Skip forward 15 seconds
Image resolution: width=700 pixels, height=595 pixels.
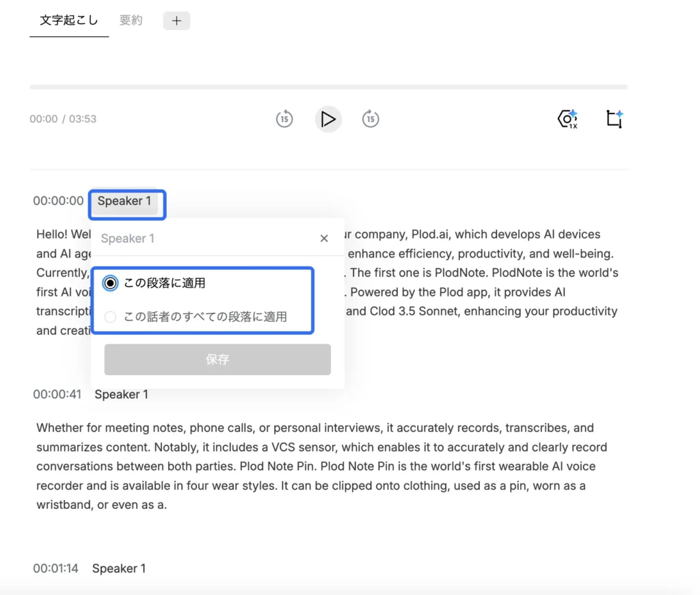[x=371, y=120]
